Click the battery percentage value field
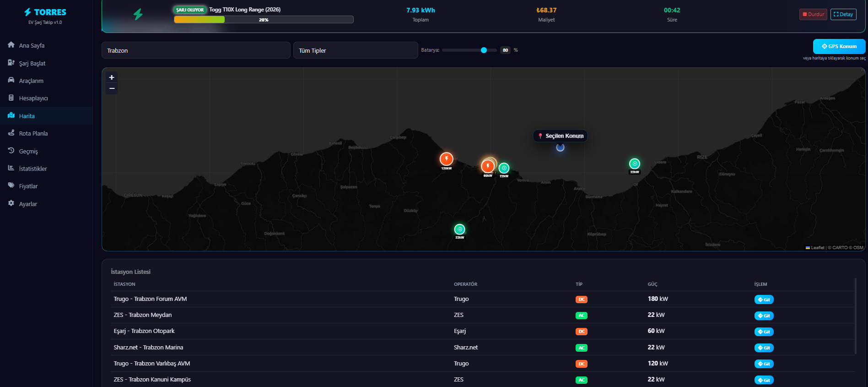 [505, 50]
